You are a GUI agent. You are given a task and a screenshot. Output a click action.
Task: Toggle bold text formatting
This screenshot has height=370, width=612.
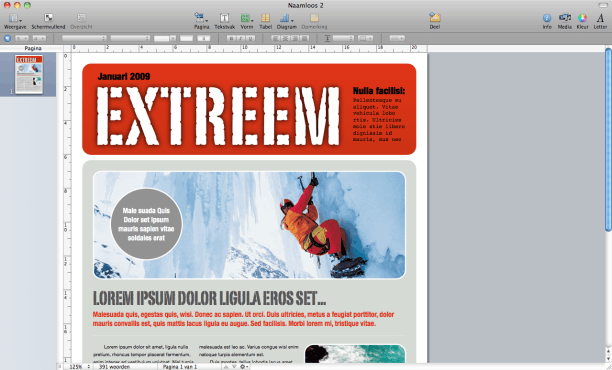tap(231, 38)
